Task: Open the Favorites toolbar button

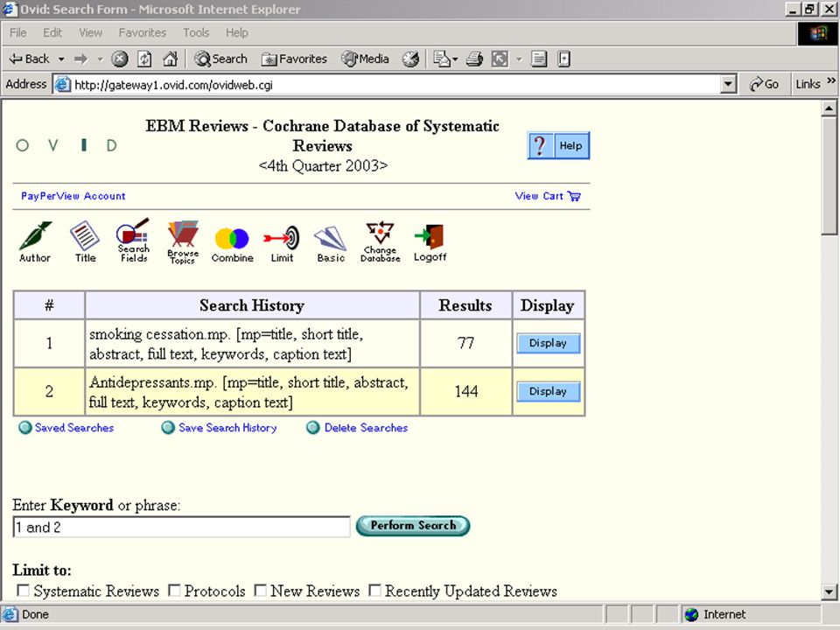Action: (x=294, y=59)
